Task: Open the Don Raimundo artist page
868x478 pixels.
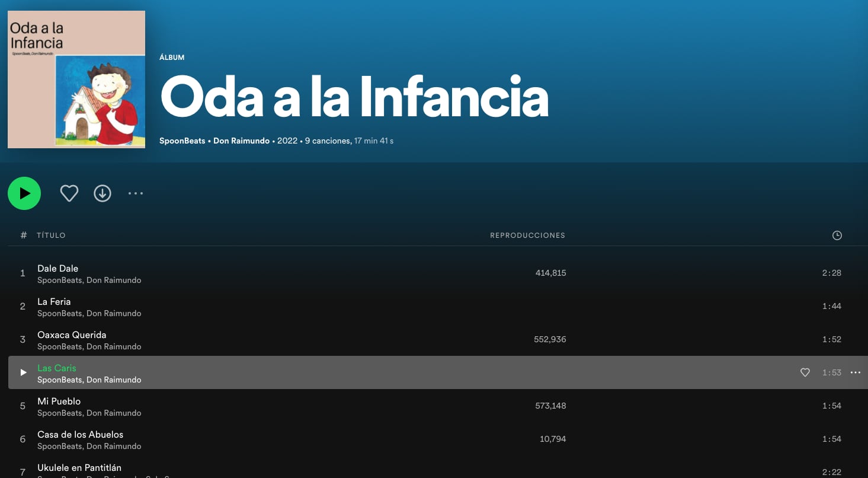Action: 241,141
